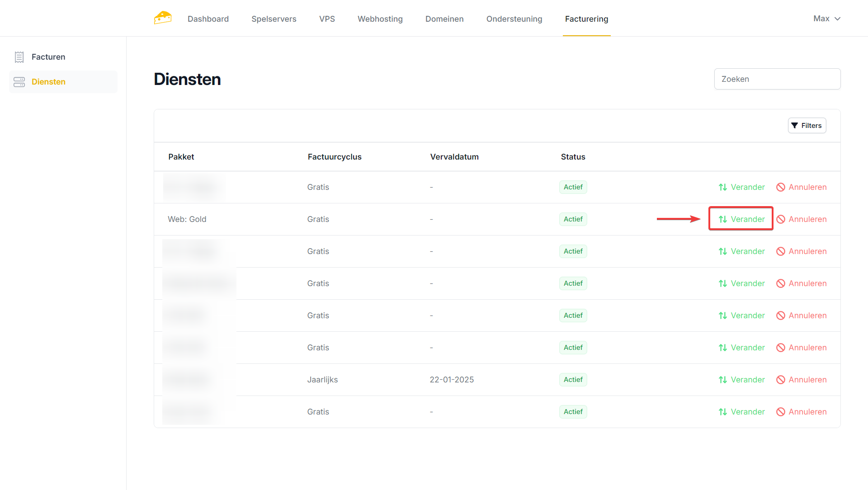The image size is (868, 490).
Task: Click the Zoeken search field
Action: (x=777, y=79)
